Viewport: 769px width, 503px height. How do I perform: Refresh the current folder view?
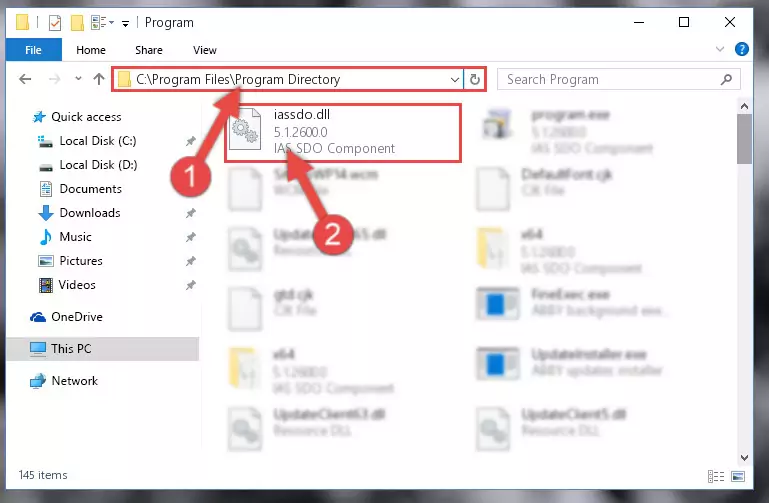(x=474, y=79)
